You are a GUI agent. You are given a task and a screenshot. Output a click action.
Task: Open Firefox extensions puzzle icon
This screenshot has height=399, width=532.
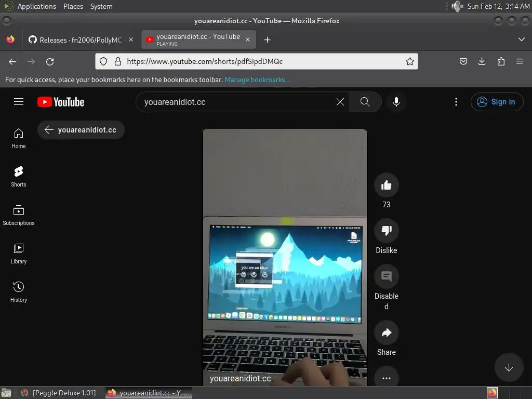pyautogui.click(x=501, y=61)
